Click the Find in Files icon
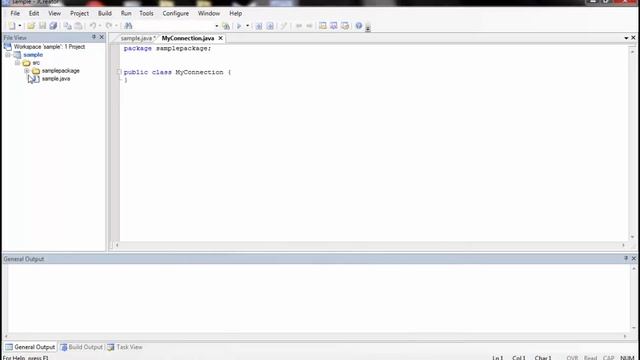640x360 pixels. 226,26
